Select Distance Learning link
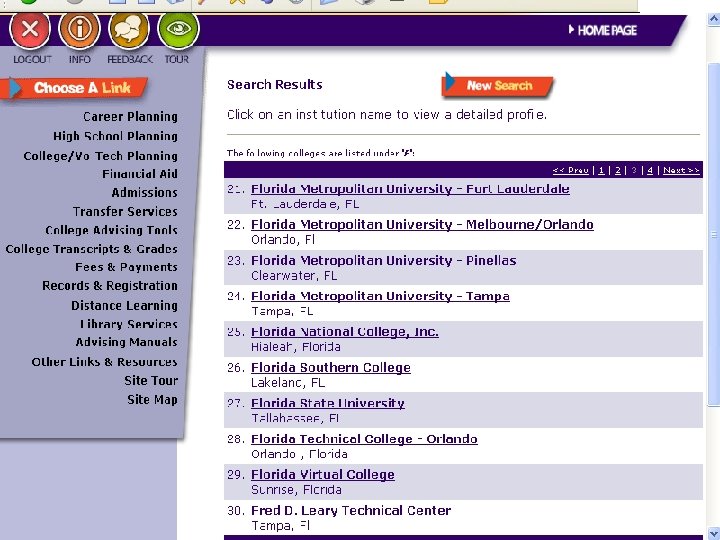This screenshot has width=720, height=540. click(x=124, y=305)
